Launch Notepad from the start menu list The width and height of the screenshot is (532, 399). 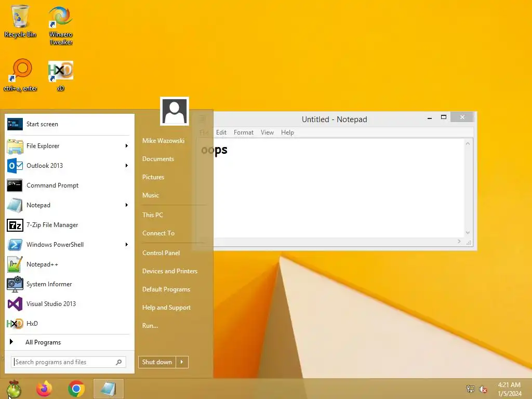(x=68, y=205)
